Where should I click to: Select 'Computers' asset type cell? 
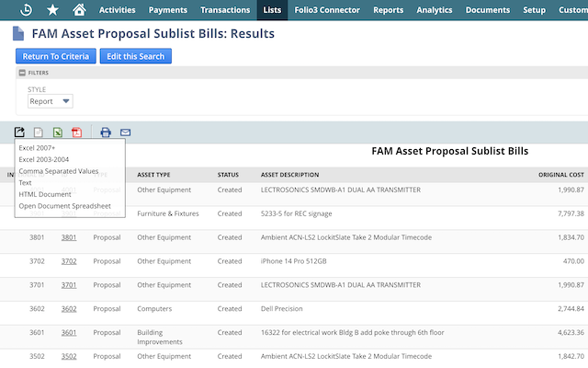click(x=154, y=309)
